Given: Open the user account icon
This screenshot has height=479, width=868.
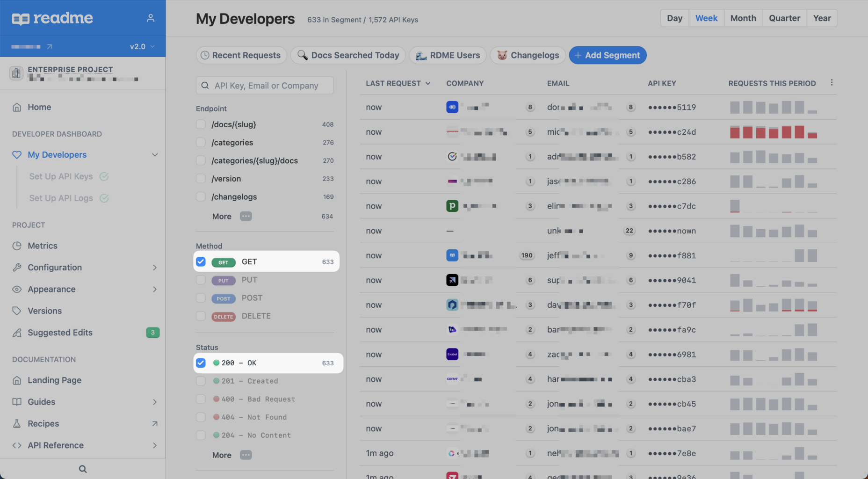Looking at the screenshot, I should coord(150,18).
